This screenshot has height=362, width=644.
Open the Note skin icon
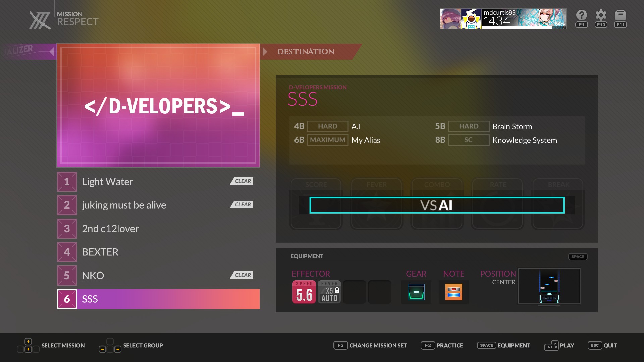click(453, 292)
